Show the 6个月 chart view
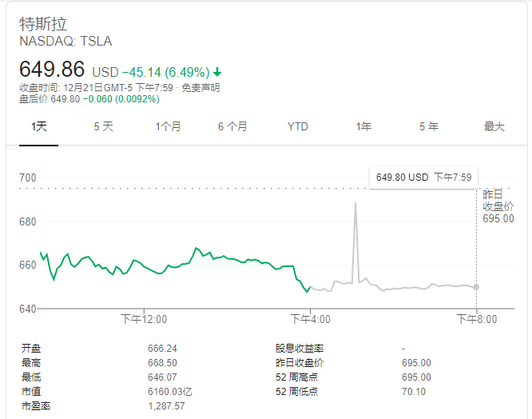The width and height of the screenshot is (532, 419). pyautogui.click(x=232, y=126)
